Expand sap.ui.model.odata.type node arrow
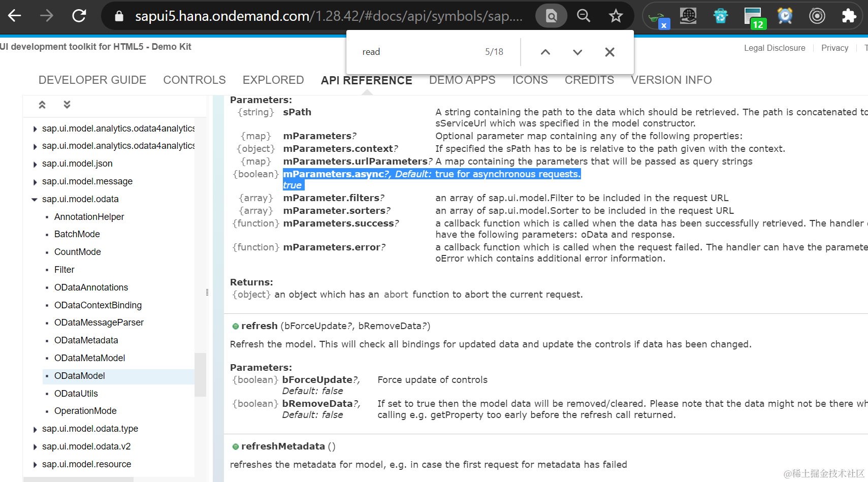Screen dimensions: 868x482 (x=35, y=429)
